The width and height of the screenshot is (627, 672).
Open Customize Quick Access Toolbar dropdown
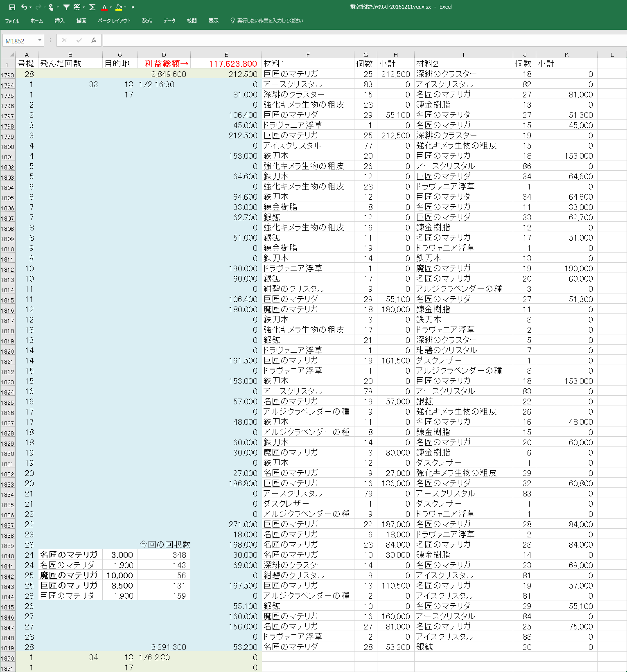point(133,7)
